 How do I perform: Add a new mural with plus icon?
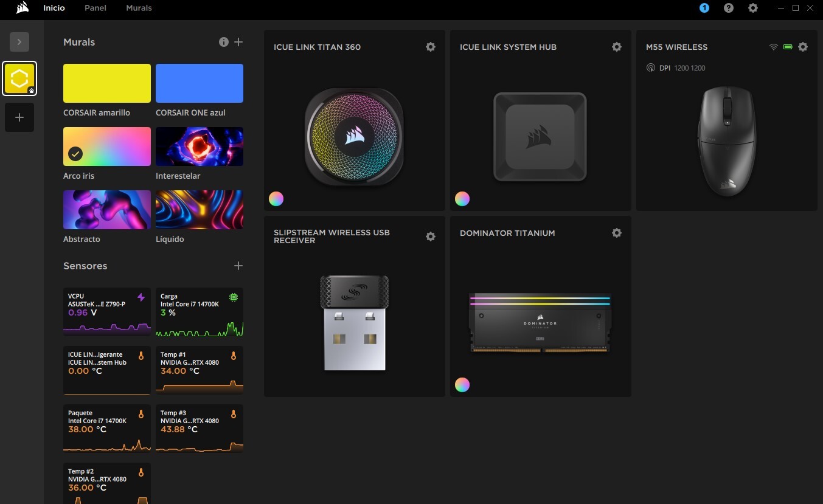click(x=238, y=42)
